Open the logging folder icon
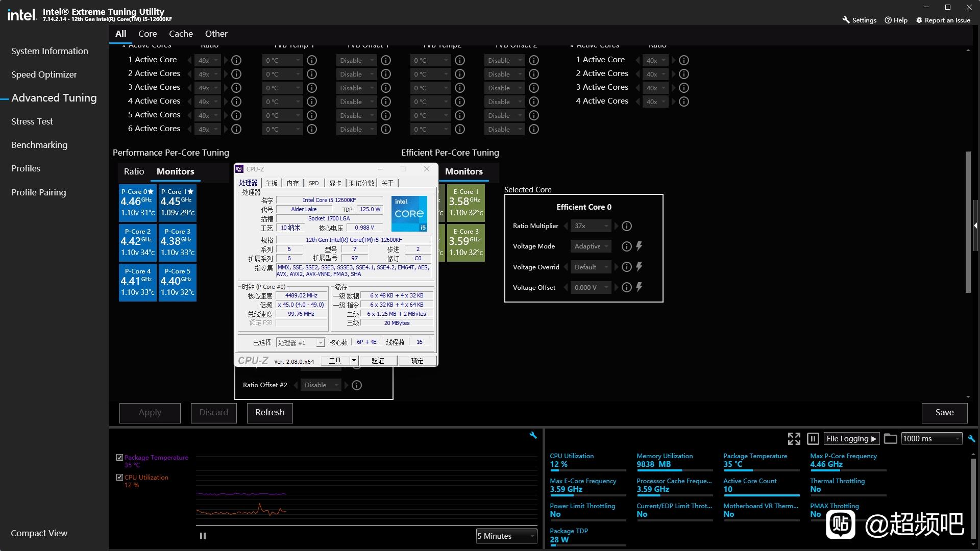Image resolution: width=980 pixels, height=551 pixels. coord(891,439)
